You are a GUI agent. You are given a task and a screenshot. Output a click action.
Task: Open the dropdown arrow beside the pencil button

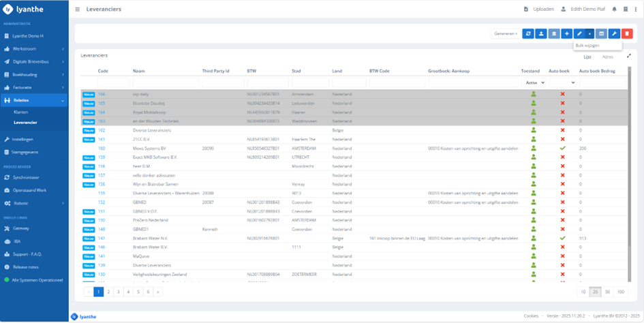[x=589, y=33]
